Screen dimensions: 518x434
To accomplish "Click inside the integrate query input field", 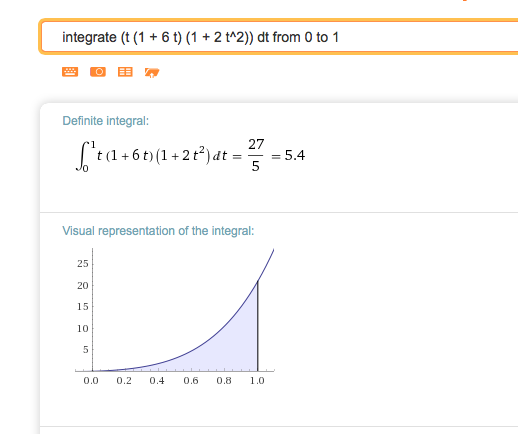I will (279, 37).
